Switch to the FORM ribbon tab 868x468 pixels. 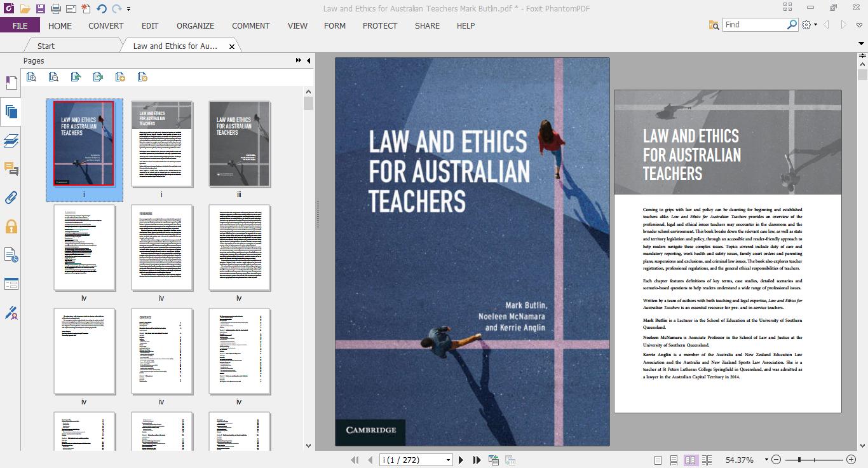click(335, 25)
